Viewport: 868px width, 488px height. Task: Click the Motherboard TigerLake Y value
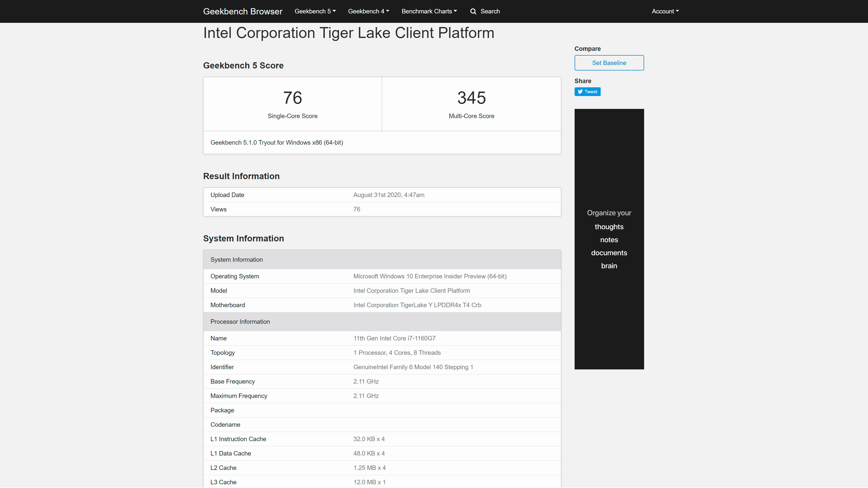coord(417,305)
